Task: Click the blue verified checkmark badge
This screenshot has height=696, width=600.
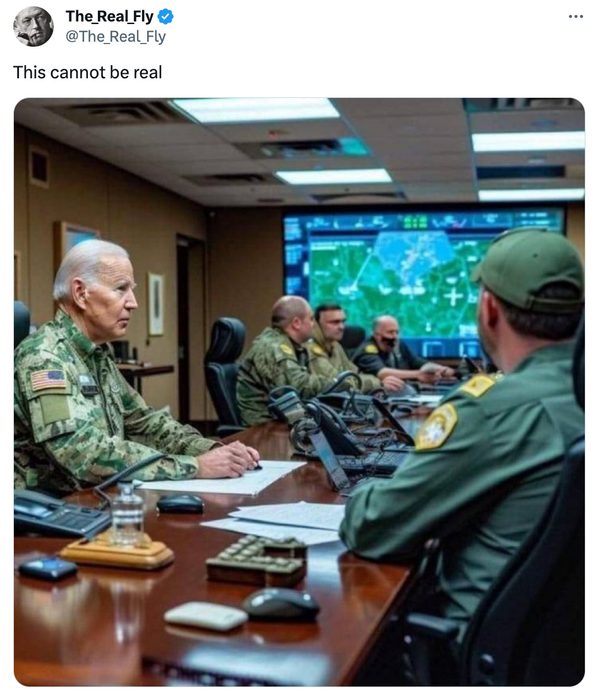Action: click(x=166, y=17)
